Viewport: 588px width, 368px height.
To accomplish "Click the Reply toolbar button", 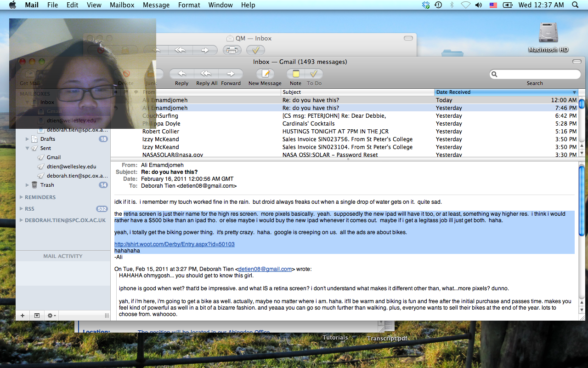I will coord(181,74).
